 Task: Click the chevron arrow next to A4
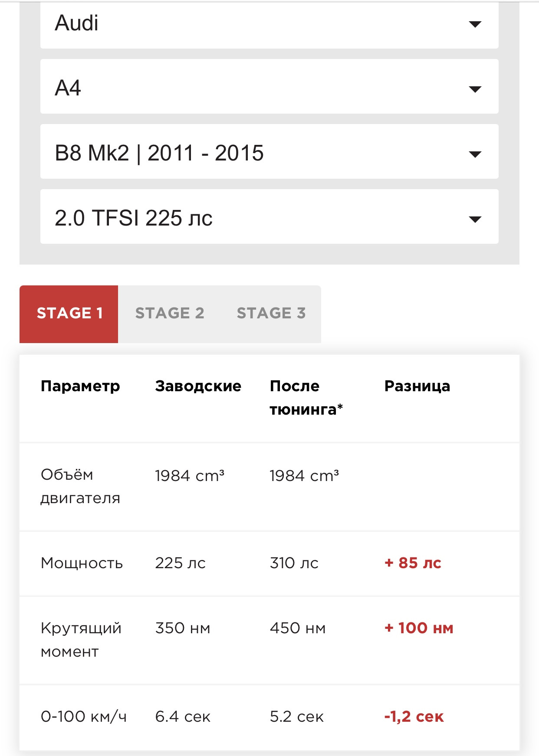(475, 89)
